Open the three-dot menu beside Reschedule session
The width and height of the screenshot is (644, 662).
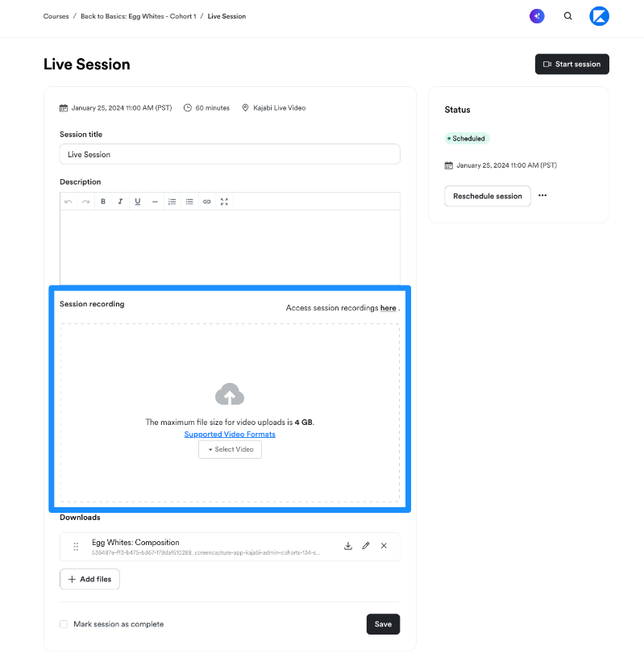point(542,195)
